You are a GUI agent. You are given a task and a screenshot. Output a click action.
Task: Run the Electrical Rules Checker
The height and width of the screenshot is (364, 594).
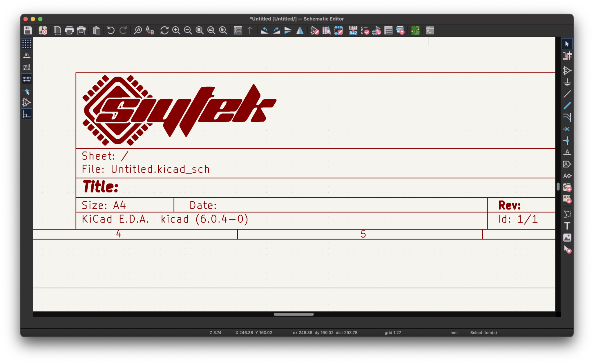pyautogui.click(x=365, y=30)
